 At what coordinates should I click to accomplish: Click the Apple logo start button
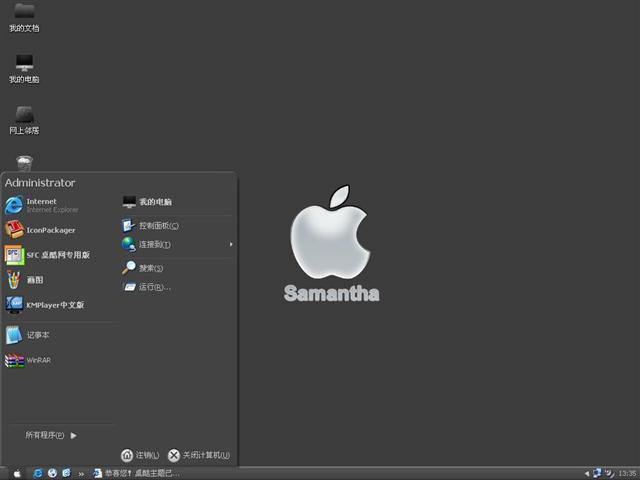click(x=17, y=473)
